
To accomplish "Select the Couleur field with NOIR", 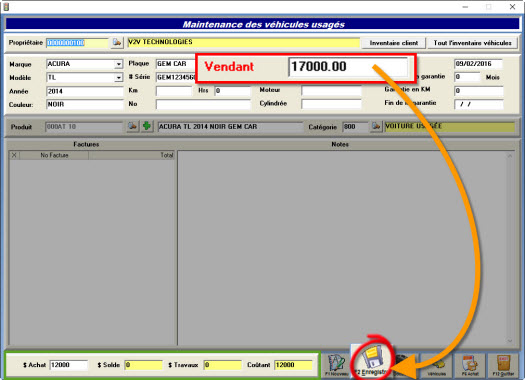I will click(x=85, y=104).
